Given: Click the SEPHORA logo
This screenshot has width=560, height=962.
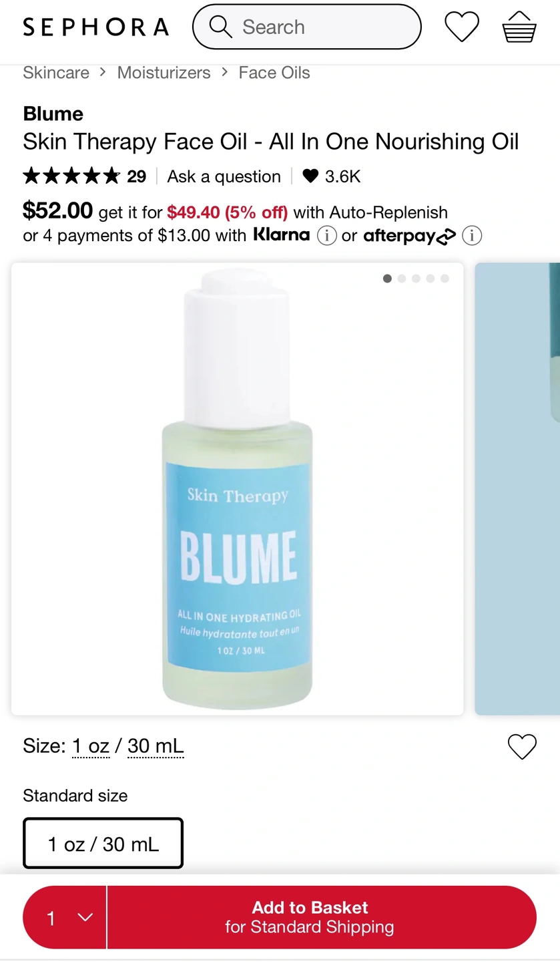Looking at the screenshot, I should tap(96, 27).
